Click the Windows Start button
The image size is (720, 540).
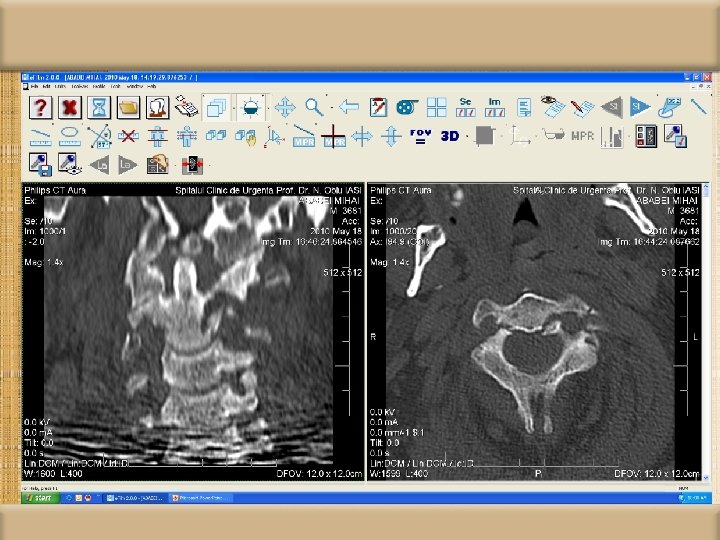click(40, 498)
